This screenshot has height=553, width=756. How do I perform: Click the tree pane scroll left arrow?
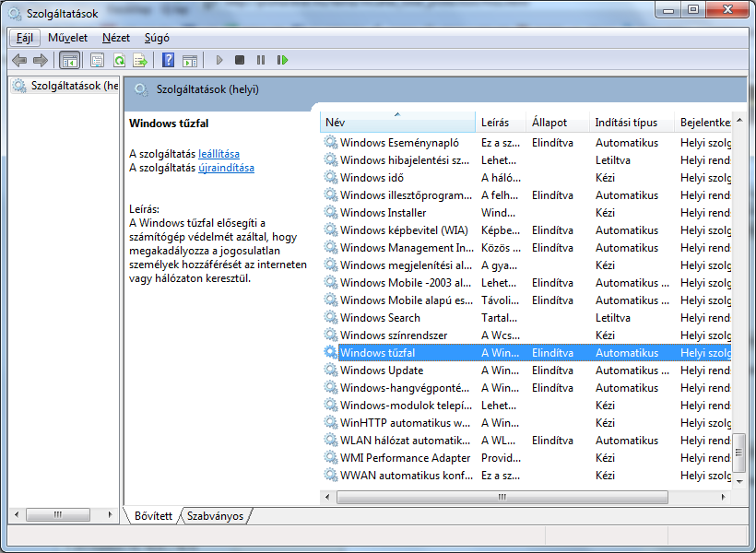coord(17,514)
